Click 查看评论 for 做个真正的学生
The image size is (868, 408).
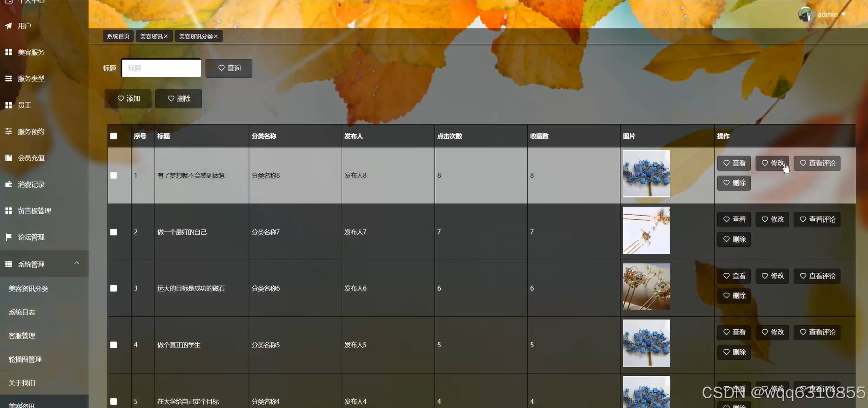[x=817, y=332]
